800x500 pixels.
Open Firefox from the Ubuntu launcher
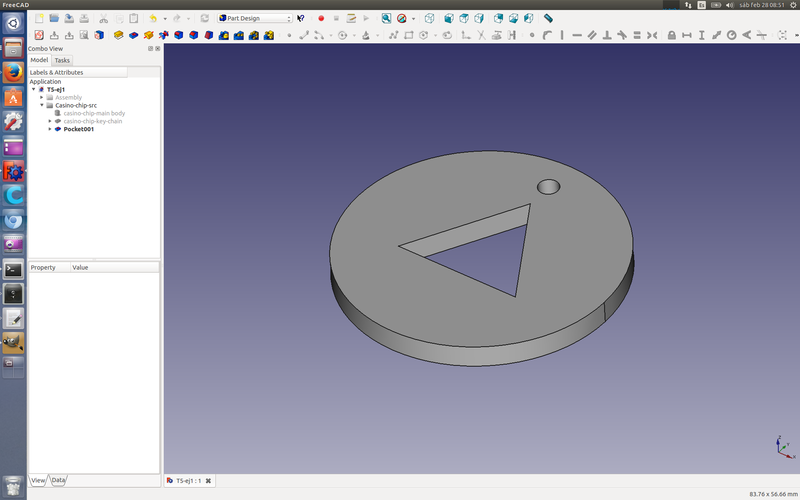pos(13,73)
